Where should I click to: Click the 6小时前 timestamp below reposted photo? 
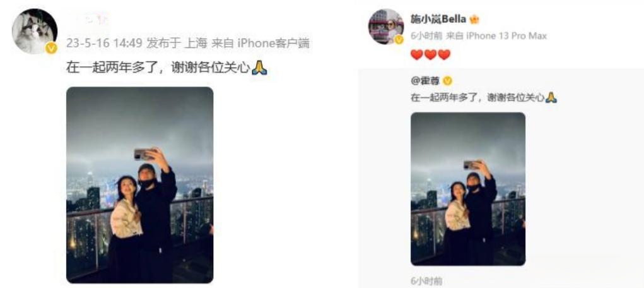426,282
